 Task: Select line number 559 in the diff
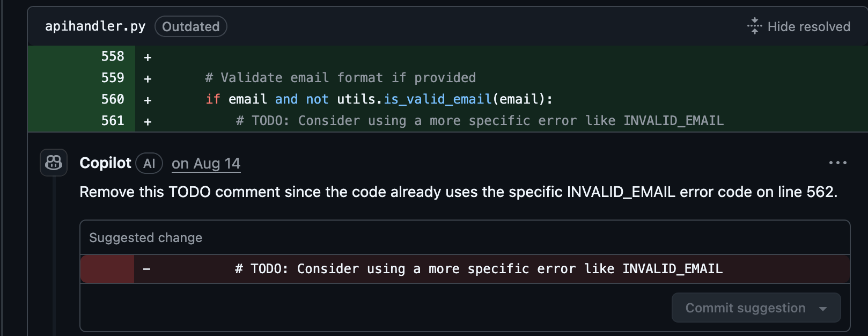pyautogui.click(x=113, y=78)
